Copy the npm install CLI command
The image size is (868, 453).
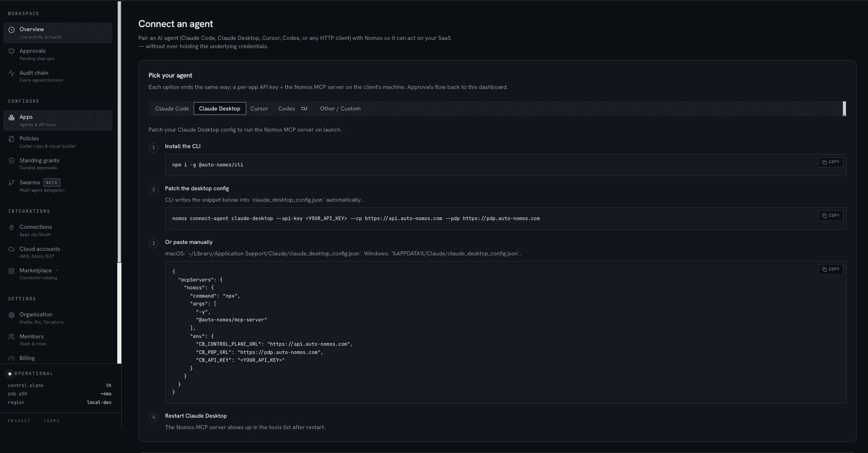pos(830,162)
